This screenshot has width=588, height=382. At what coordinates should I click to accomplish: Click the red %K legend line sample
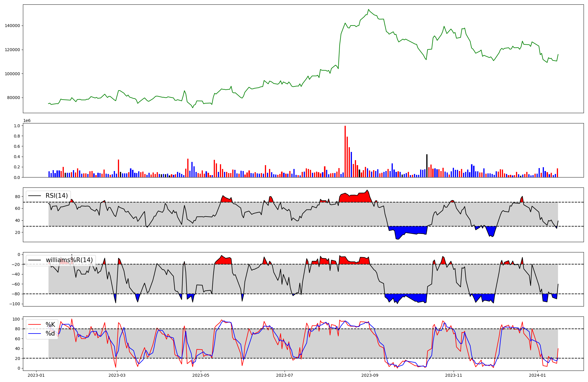34,325
